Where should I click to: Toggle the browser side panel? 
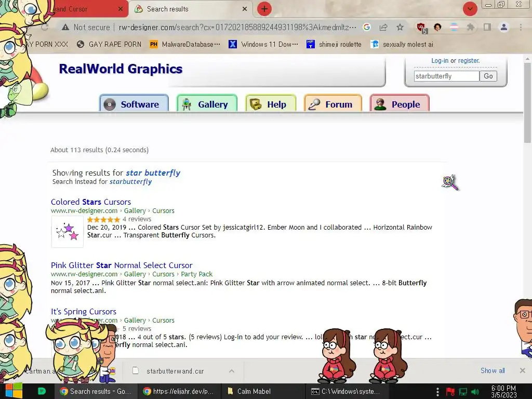tap(487, 27)
